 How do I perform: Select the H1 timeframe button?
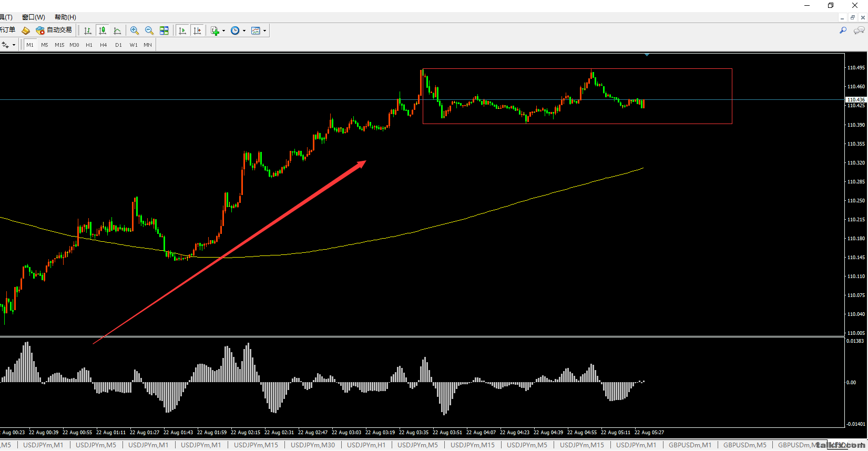(x=89, y=45)
